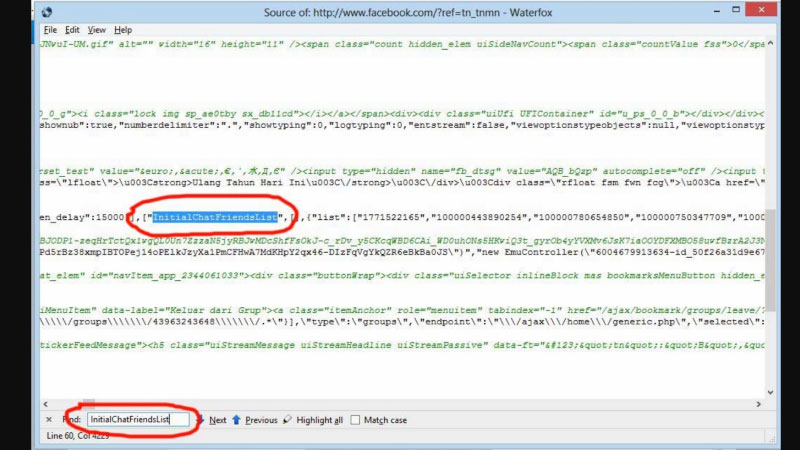800x450 pixels.
Task: Click the Previous up-arrow icon in find bar
Action: pos(237,420)
